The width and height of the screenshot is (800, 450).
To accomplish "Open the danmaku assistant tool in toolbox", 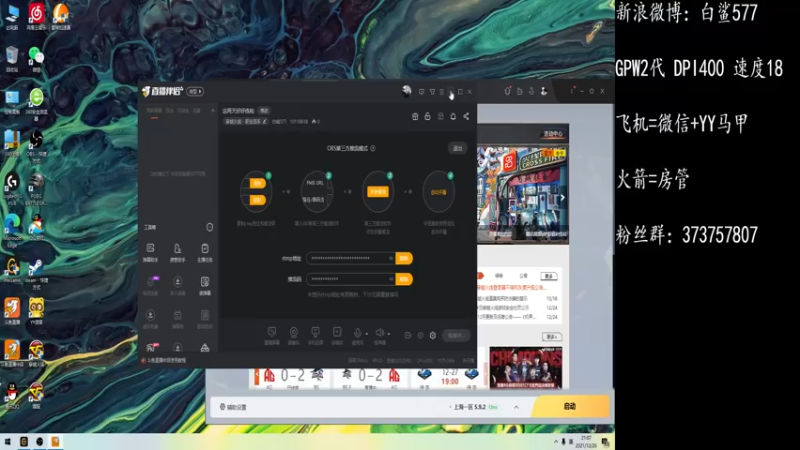I will click(x=151, y=252).
